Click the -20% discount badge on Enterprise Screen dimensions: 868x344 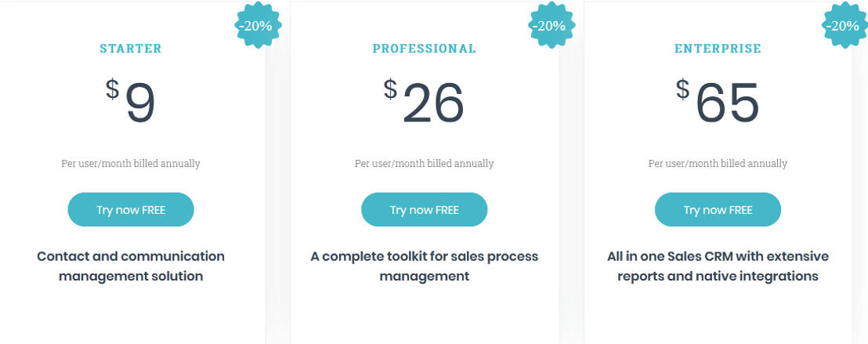[843, 26]
